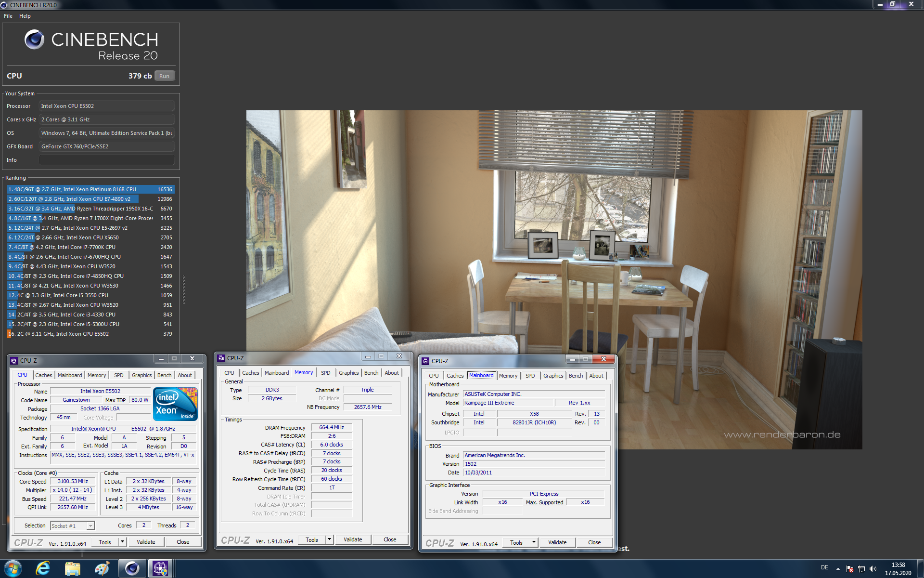Click the volume speaker tray icon

873,569
